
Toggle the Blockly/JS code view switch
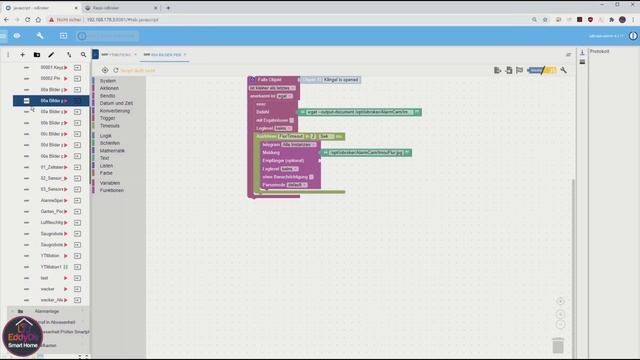point(542,70)
